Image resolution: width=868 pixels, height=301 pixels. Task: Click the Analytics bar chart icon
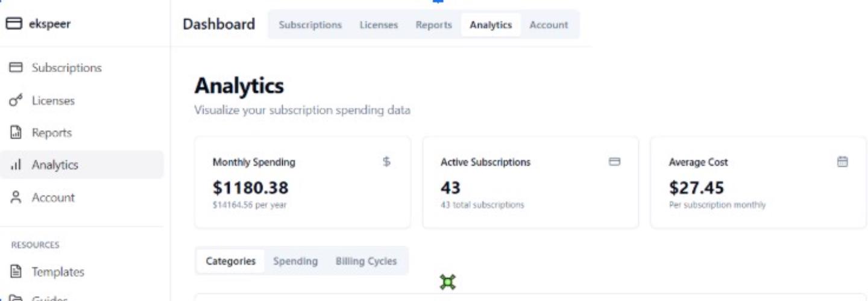(16, 165)
